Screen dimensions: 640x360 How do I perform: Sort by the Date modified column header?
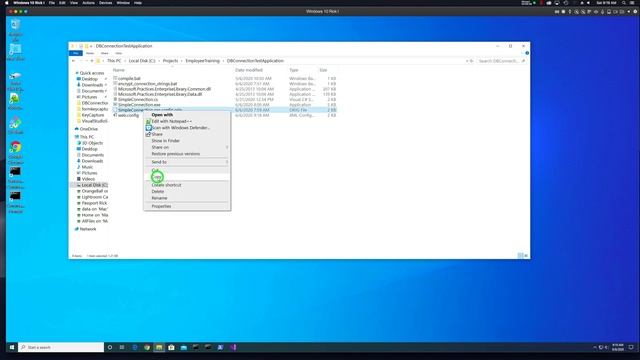point(249,70)
